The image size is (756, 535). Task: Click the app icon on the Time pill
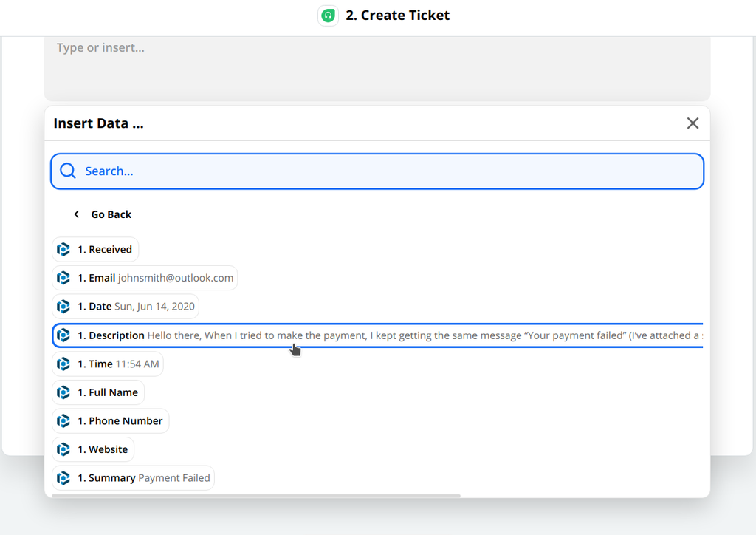pyautogui.click(x=63, y=364)
